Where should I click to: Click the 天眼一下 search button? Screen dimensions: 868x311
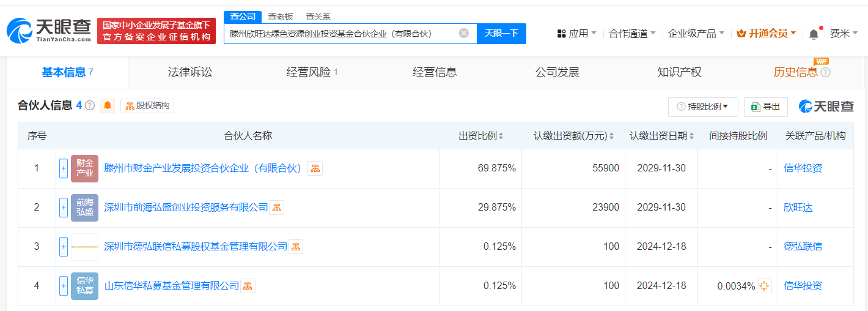point(501,33)
